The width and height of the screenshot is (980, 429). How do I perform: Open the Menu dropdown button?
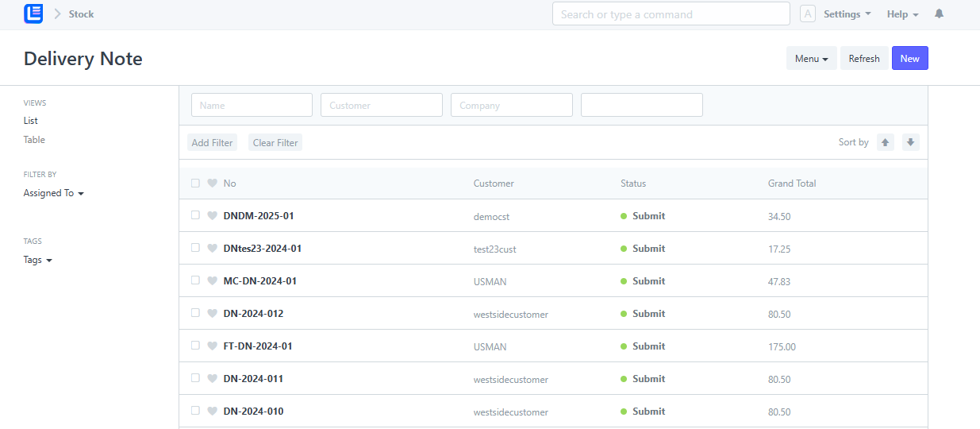coord(811,58)
